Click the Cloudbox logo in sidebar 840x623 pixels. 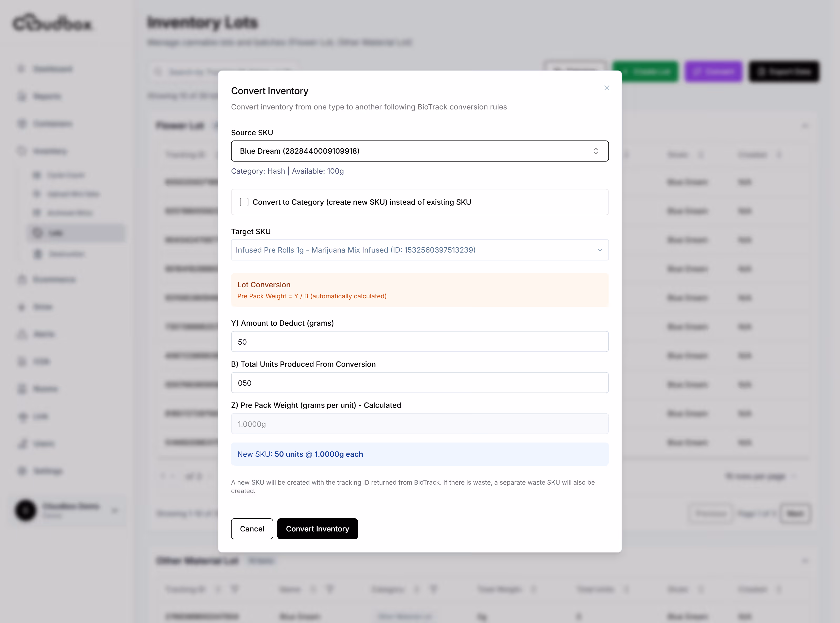point(52,23)
